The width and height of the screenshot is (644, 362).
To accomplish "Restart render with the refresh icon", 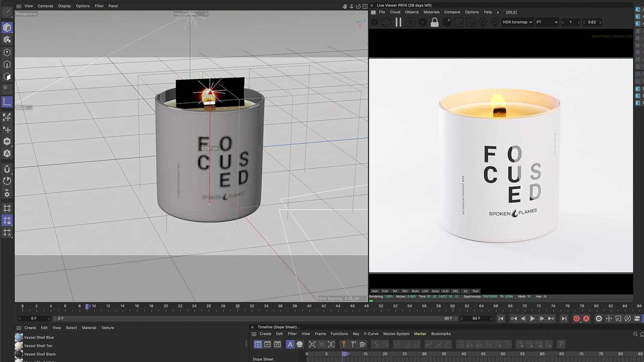I will point(386,22).
